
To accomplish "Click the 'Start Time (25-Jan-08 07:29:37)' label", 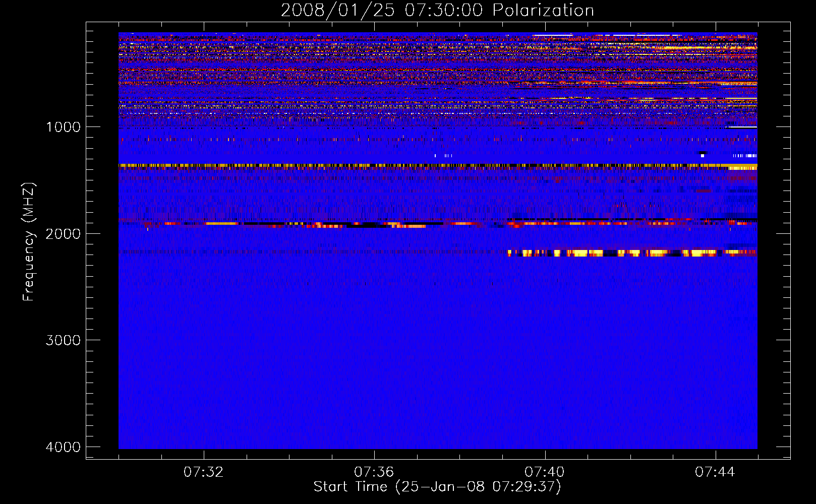I will (x=437, y=487).
